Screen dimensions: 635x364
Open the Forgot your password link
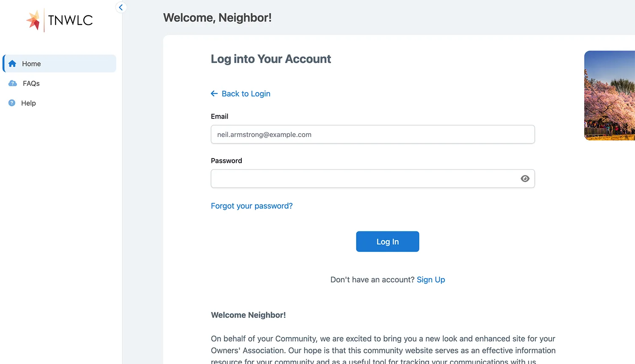click(251, 206)
